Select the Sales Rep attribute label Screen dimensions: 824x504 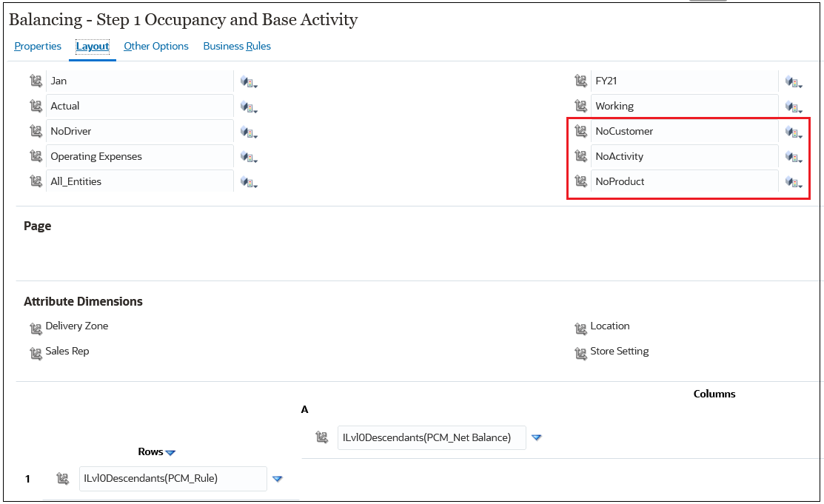point(67,351)
